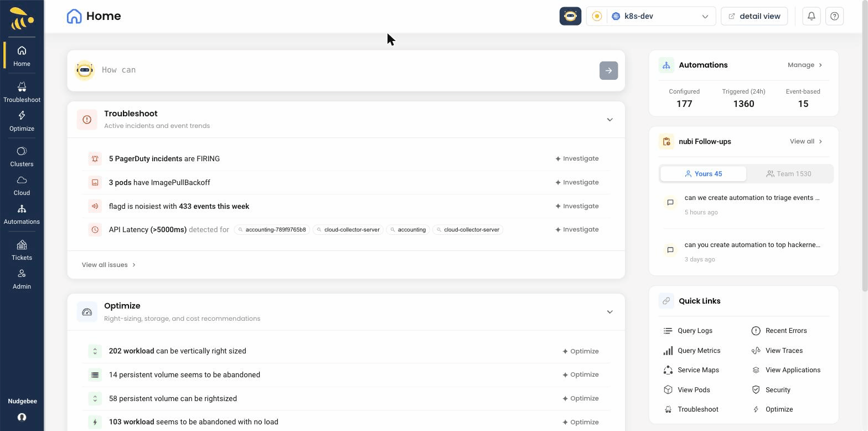Open Optimize quick link
The height and width of the screenshot is (431, 868).
point(772,409)
